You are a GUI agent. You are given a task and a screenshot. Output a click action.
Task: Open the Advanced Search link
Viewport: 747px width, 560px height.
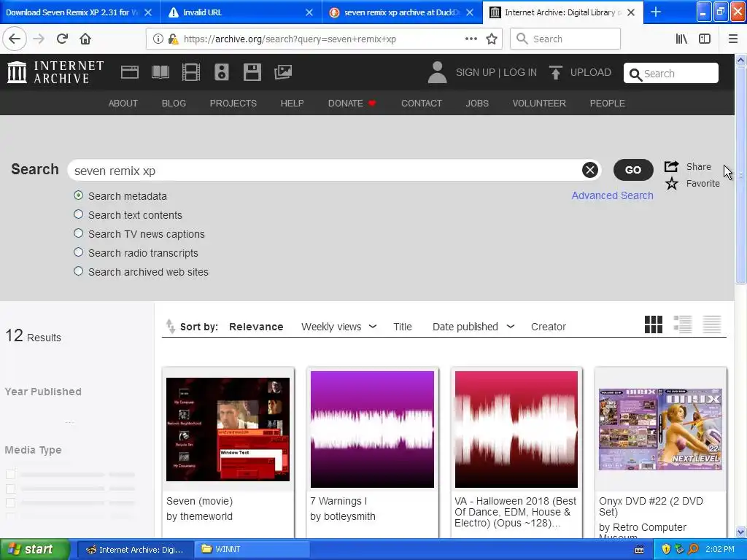click(x=612, y=195)
